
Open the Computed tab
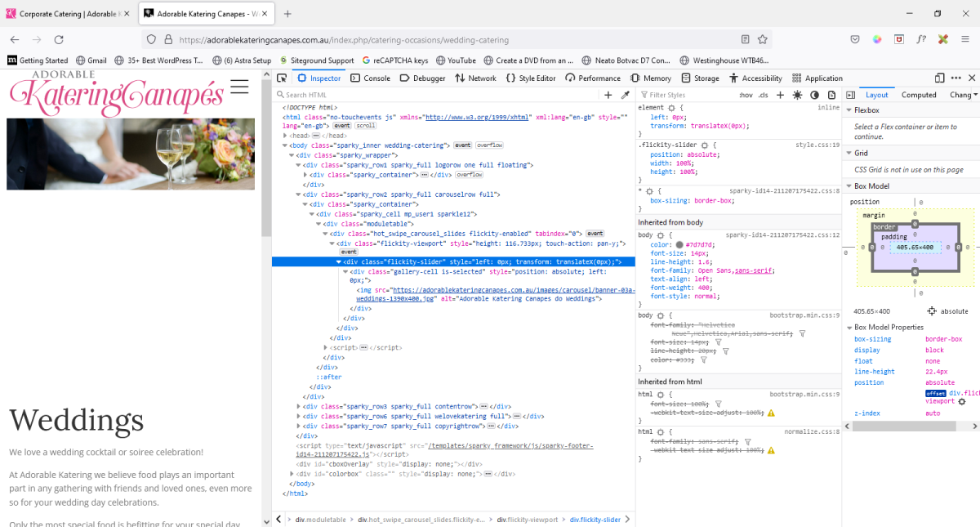point(919,95)
